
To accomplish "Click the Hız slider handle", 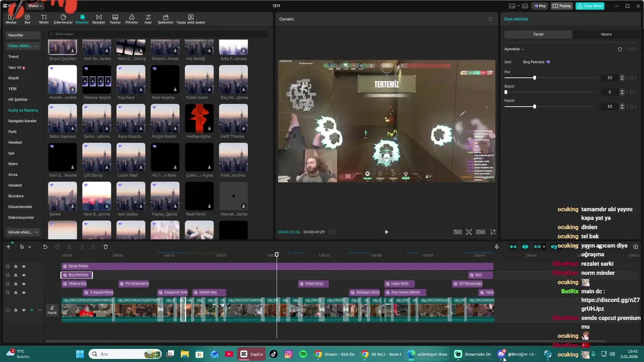I will pyautogui.click(x=534, y=78).
